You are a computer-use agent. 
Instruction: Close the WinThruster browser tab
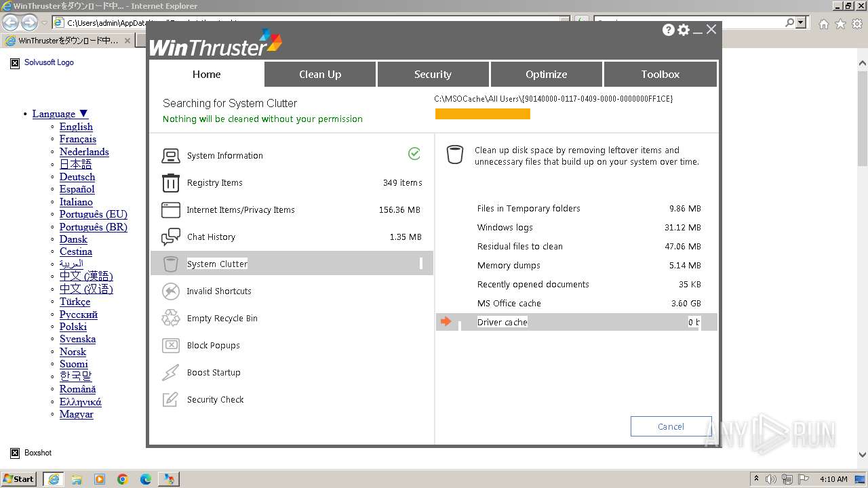click(127, 41)
